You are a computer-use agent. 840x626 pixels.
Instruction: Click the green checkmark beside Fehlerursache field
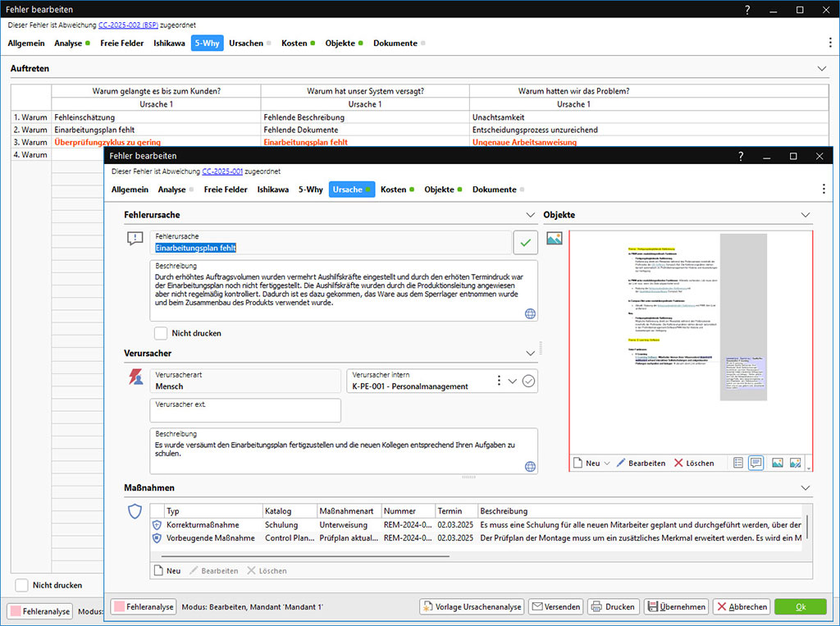(x=525, y=242)
